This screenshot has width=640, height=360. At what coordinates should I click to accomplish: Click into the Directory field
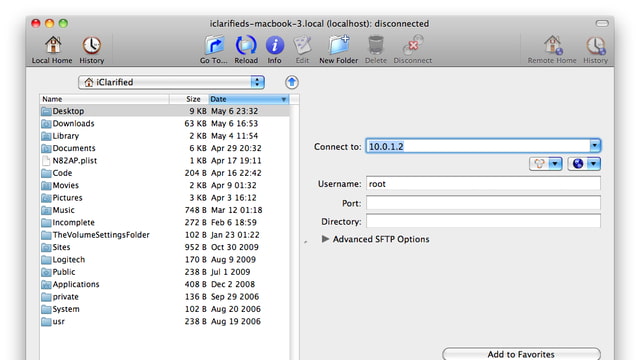(483, 221)
